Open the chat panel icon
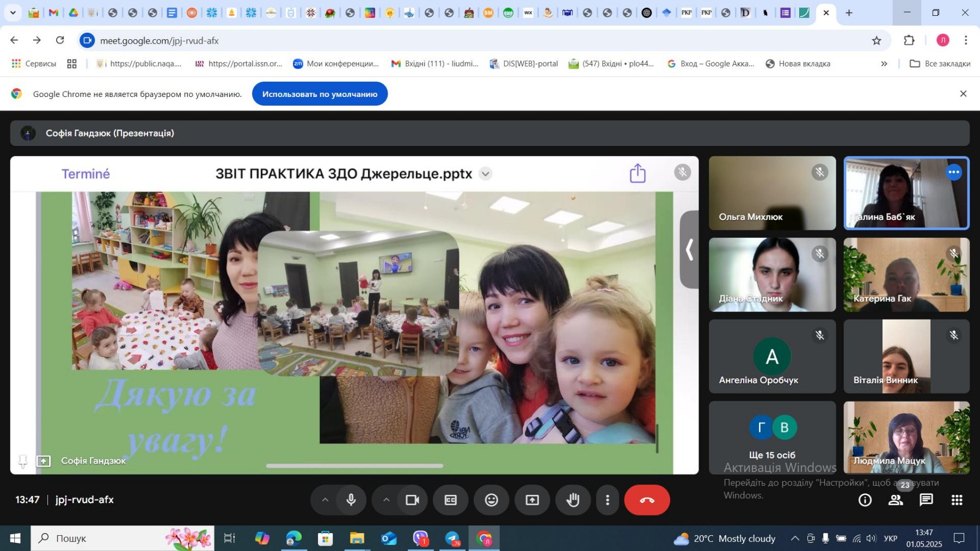Screen dimensions: 980x551 (926, 500)
